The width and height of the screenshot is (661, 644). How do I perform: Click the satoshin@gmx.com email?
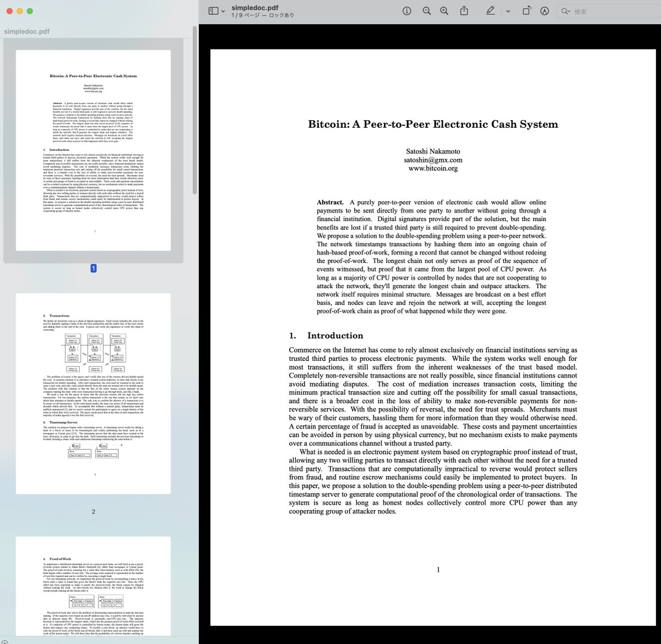[433, 160]
